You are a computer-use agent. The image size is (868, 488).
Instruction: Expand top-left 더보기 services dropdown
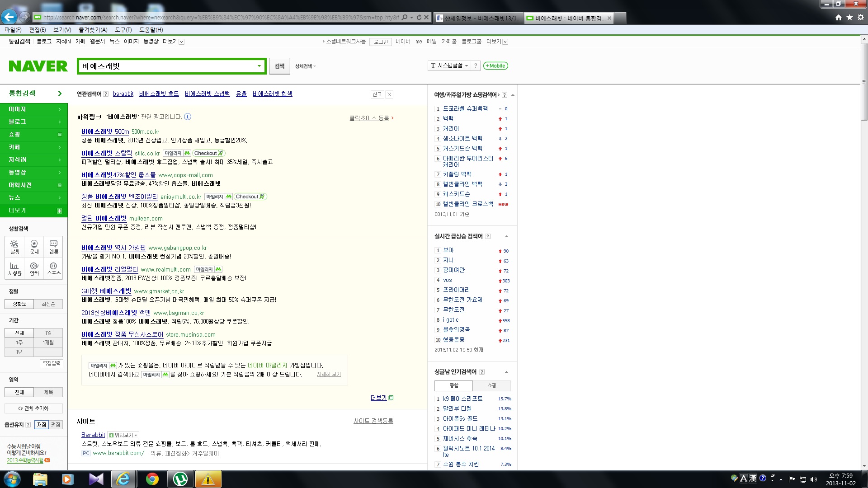click(x=173, y=42)
